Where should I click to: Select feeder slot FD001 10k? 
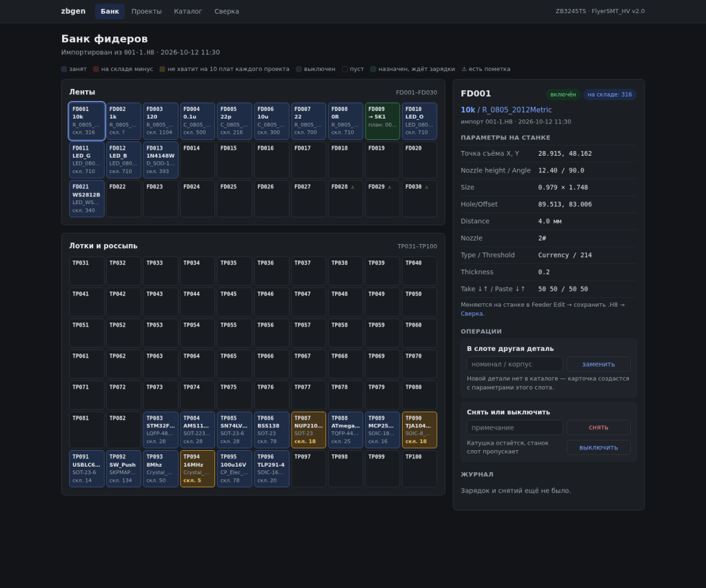pyautogui.click(x=87, y=121)
